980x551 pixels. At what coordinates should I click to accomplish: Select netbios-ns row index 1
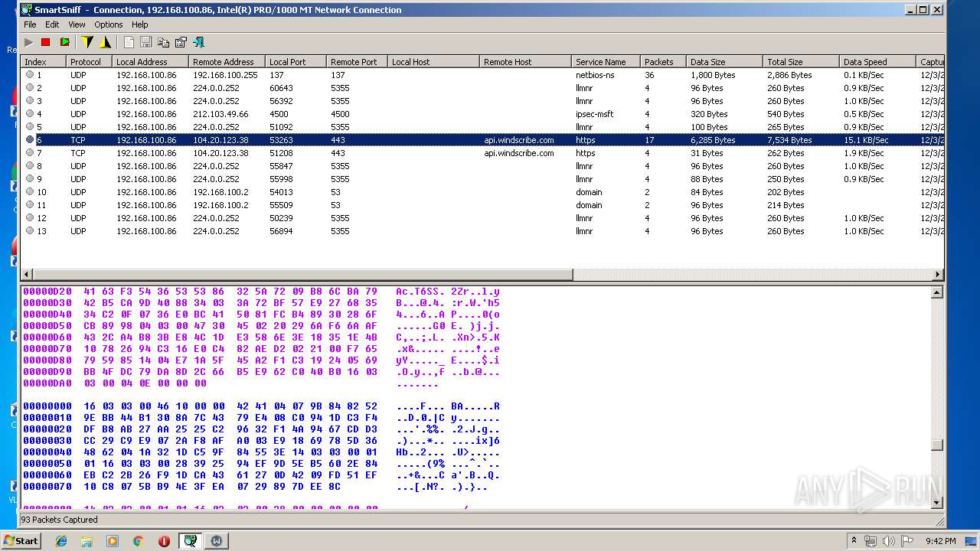tap(482, 75)
